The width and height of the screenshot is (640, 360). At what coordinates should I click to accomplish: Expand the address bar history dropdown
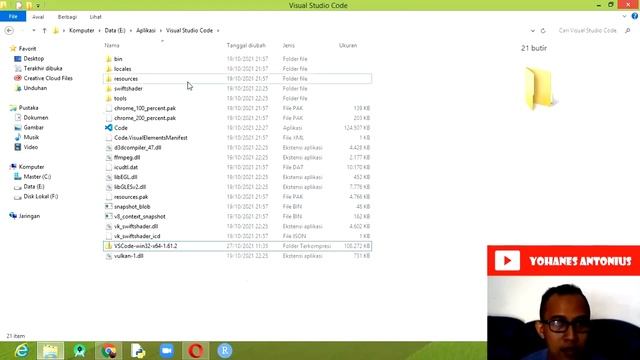533,31
